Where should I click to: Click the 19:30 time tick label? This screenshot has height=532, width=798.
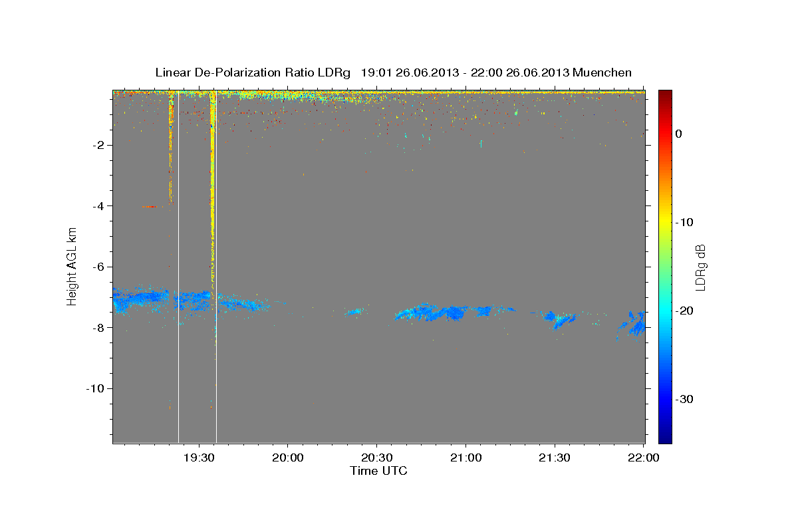click(x=198, y=458)
